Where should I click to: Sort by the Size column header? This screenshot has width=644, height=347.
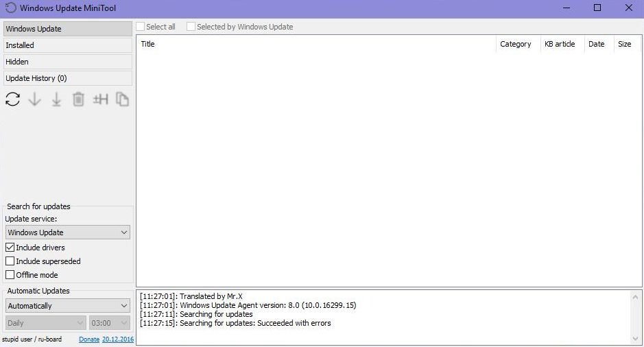[627, 44]
